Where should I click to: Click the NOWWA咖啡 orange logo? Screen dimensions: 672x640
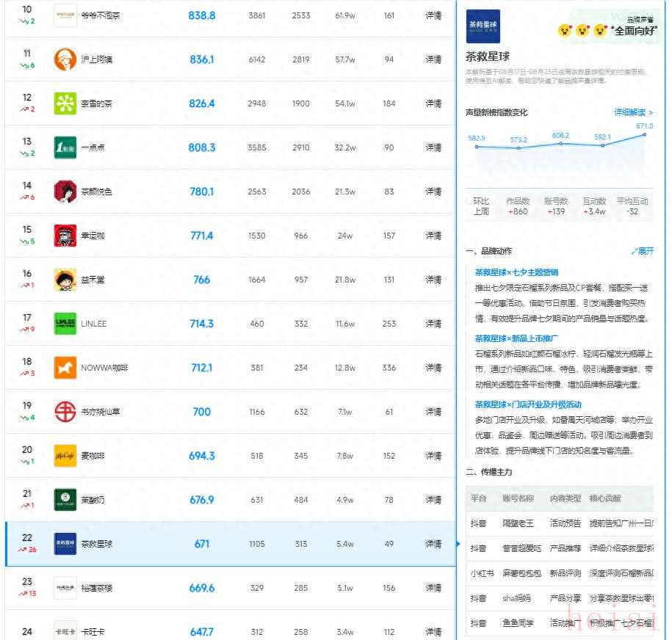(65, 368)
